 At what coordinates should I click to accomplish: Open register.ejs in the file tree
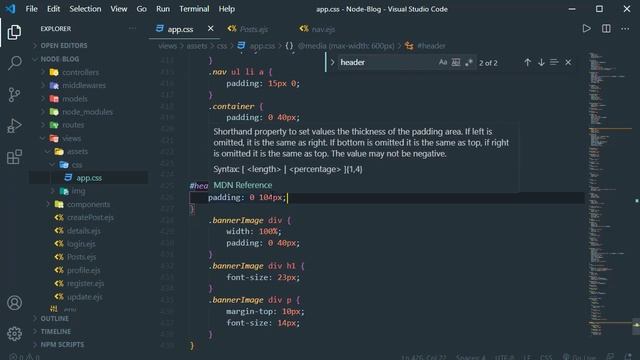coord(85,283)
